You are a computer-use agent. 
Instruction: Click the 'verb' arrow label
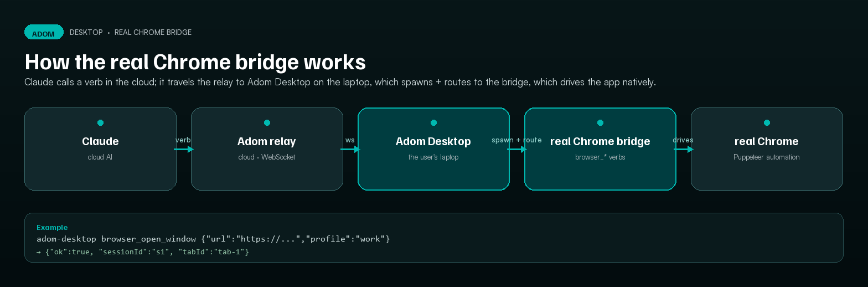(x=183, y=140)
